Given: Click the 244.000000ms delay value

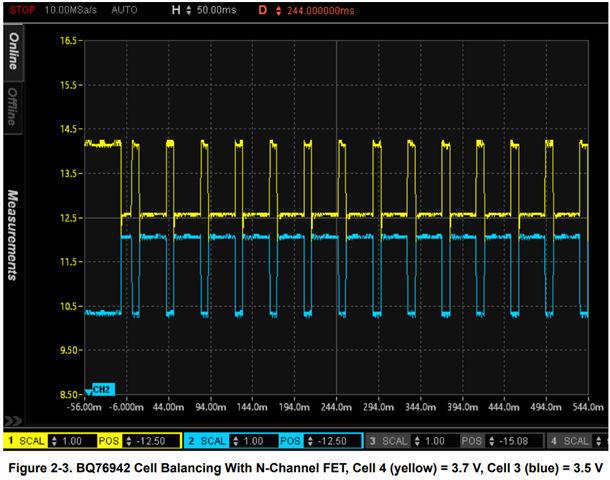Looking at the screenshot, I should click(x=321, y=11).
